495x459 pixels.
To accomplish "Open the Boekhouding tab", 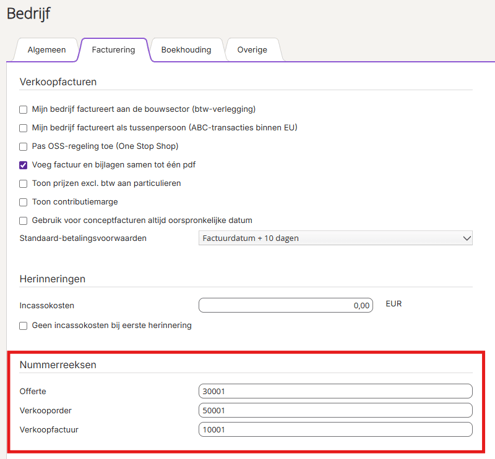I will [186, 50].
